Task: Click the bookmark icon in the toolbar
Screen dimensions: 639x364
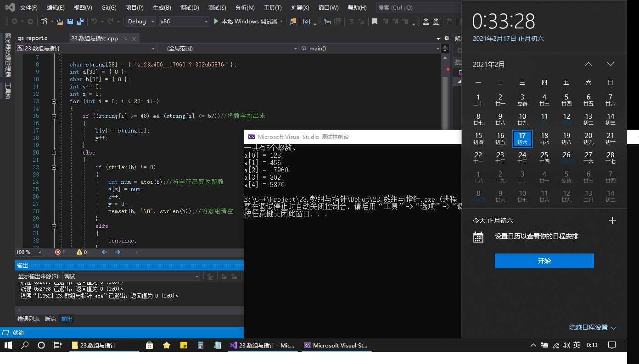Action: [x=375, y=21]
